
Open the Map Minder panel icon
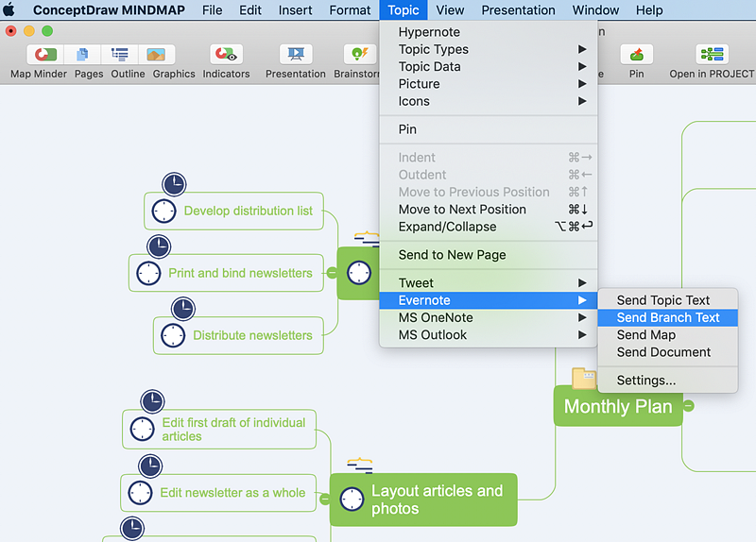click(44, 55)
